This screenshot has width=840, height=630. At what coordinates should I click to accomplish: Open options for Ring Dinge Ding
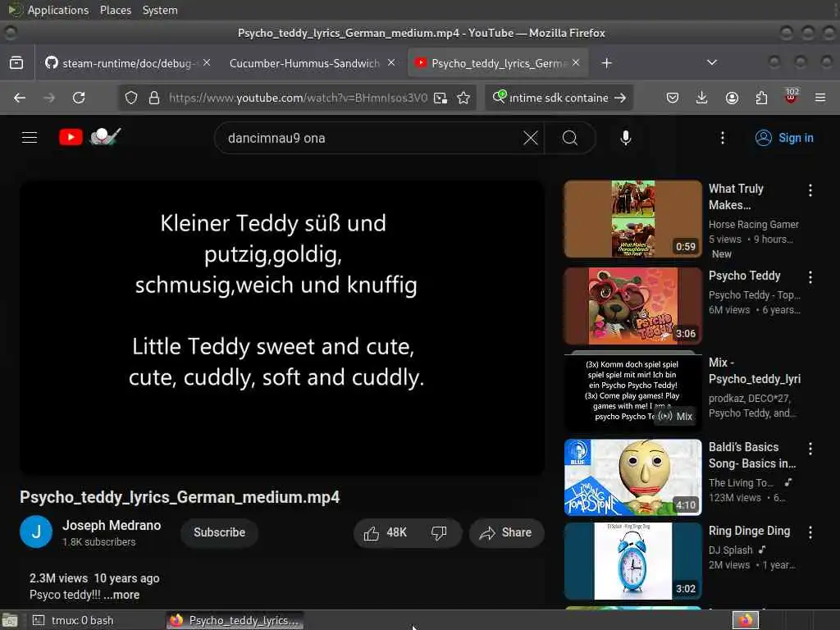[810, 532]
